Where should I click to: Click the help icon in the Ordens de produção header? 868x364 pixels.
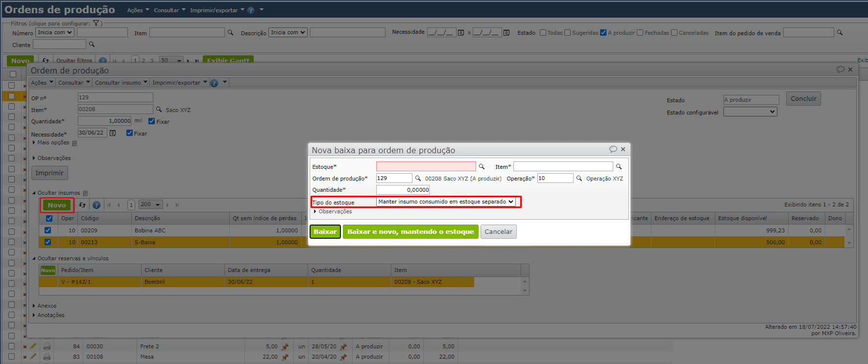point(251,10)
